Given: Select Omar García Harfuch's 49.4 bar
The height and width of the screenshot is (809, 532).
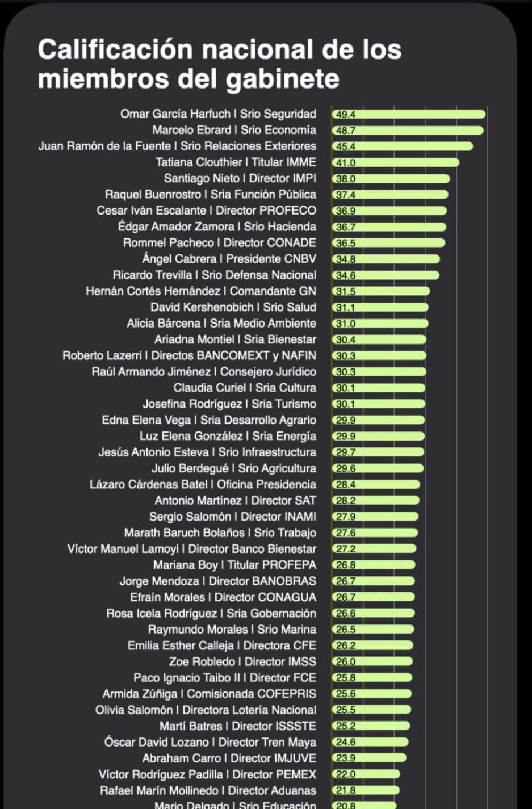Looking at the screenshot, I should (409, 114).
